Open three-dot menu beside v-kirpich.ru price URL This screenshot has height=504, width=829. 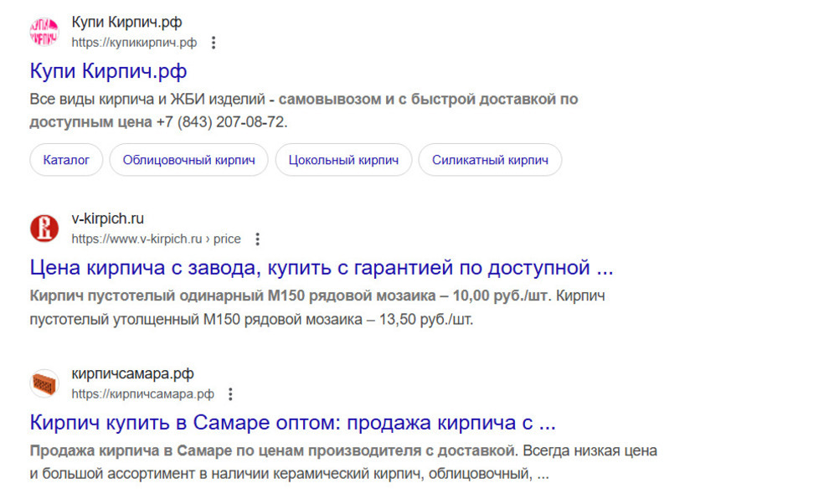[x=257, y=239]
